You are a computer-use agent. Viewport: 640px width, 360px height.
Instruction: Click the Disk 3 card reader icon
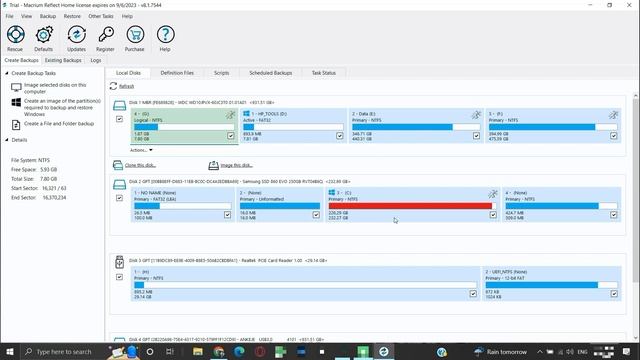click(119, 262)
